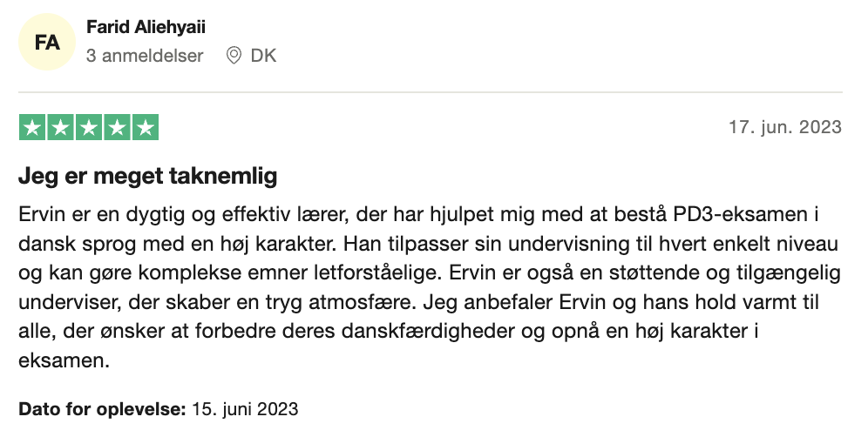
Task: Click the experience date 15. juni 2023
Action: pos(245,409)
